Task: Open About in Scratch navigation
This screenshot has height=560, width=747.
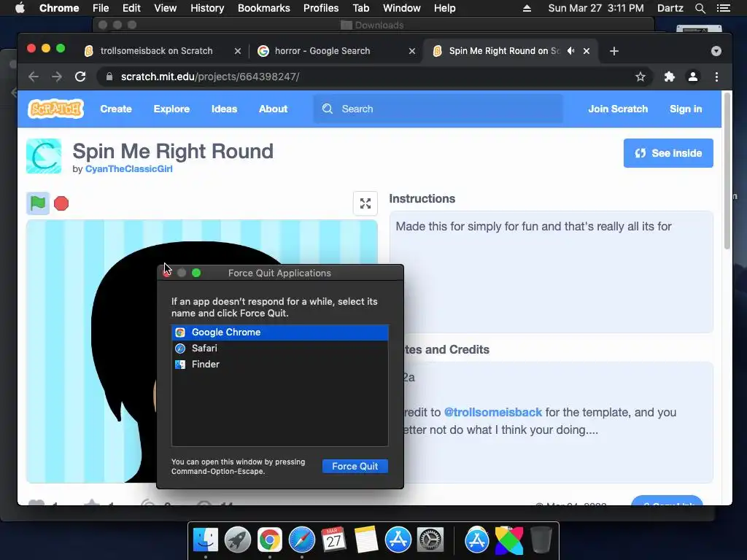Action: coord(273,109)
